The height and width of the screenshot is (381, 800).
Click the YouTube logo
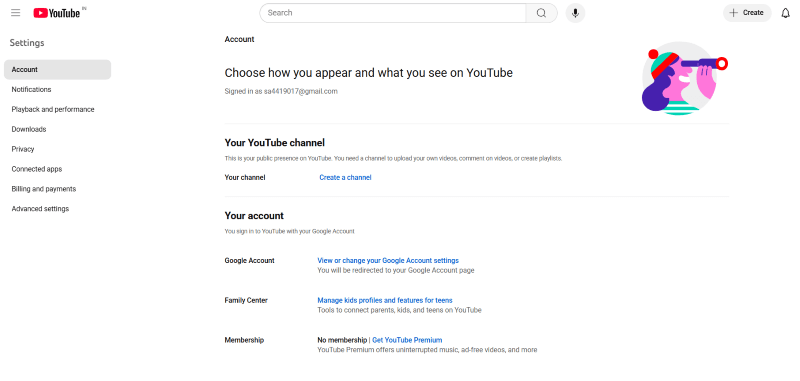tap(57, 13)
